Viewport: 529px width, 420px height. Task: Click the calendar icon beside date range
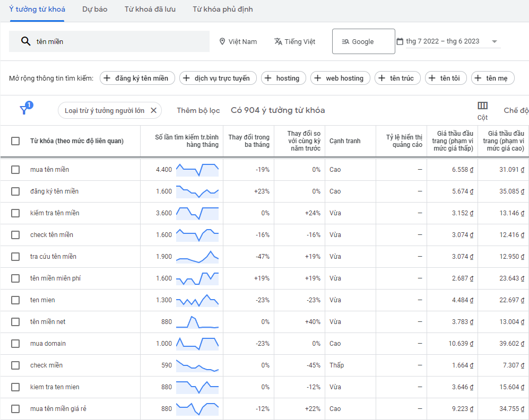point(400,41)
